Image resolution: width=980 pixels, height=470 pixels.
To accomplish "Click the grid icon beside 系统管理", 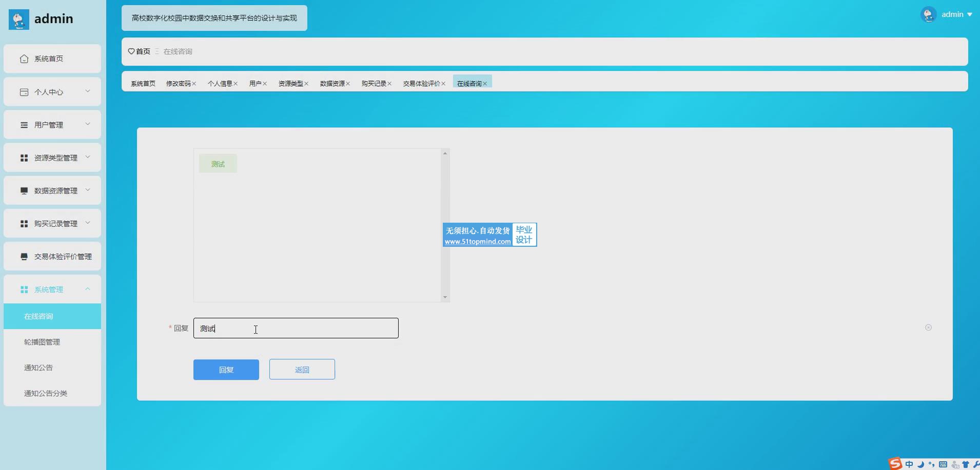I will [24, 289].
